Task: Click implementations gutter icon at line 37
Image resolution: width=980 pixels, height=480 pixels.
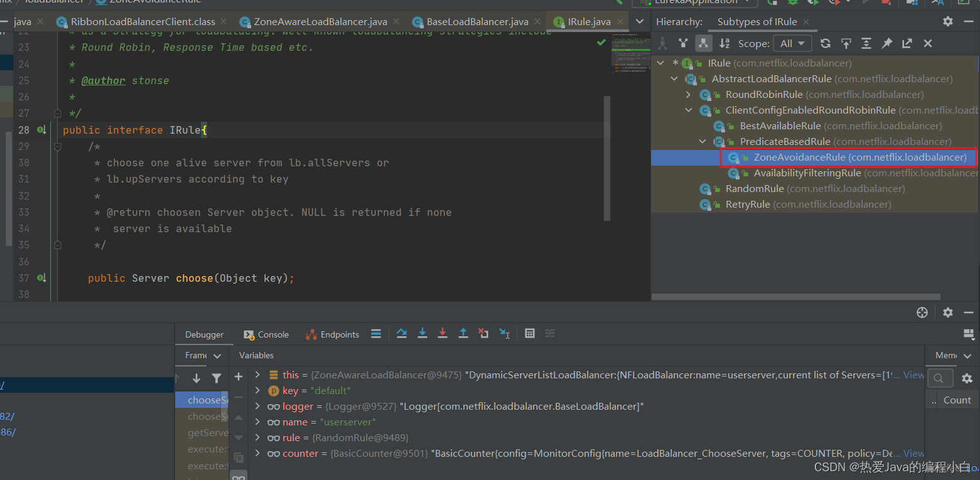Action: coord(41,278)
